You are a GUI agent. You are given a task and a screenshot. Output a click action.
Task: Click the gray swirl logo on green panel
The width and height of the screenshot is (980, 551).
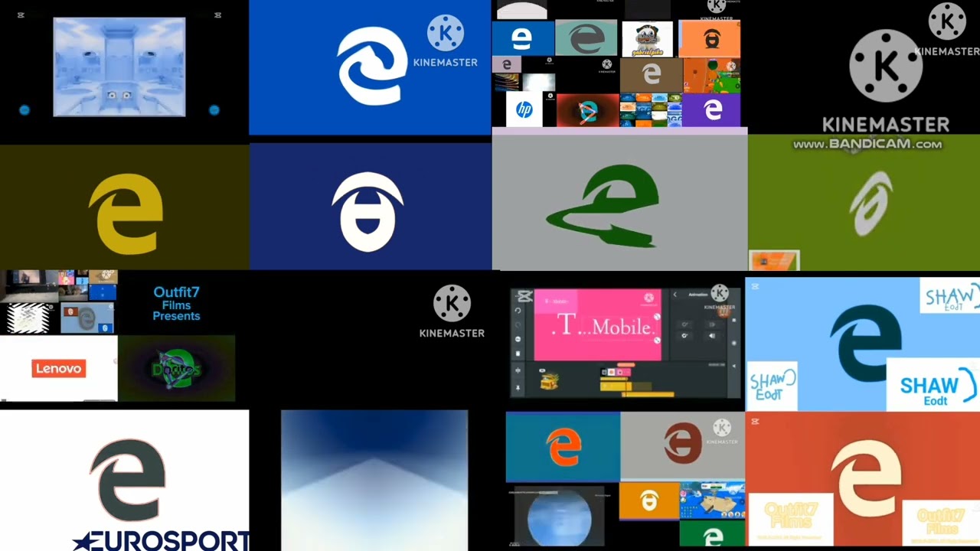tap(871, 203)
